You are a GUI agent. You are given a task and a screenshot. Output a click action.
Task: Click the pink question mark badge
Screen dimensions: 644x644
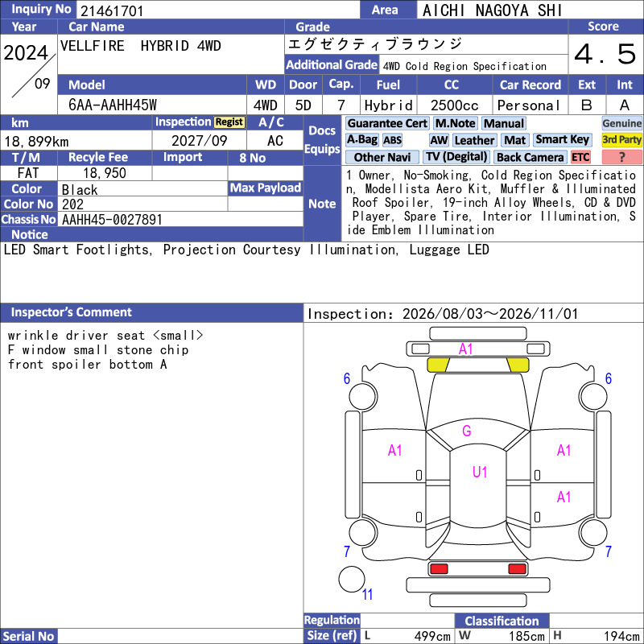[621, 157]
